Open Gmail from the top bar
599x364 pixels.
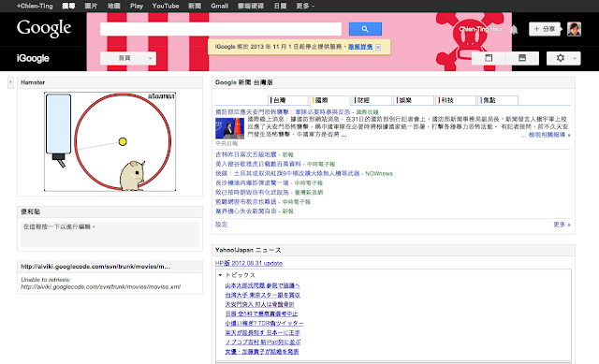click(220, 6)
